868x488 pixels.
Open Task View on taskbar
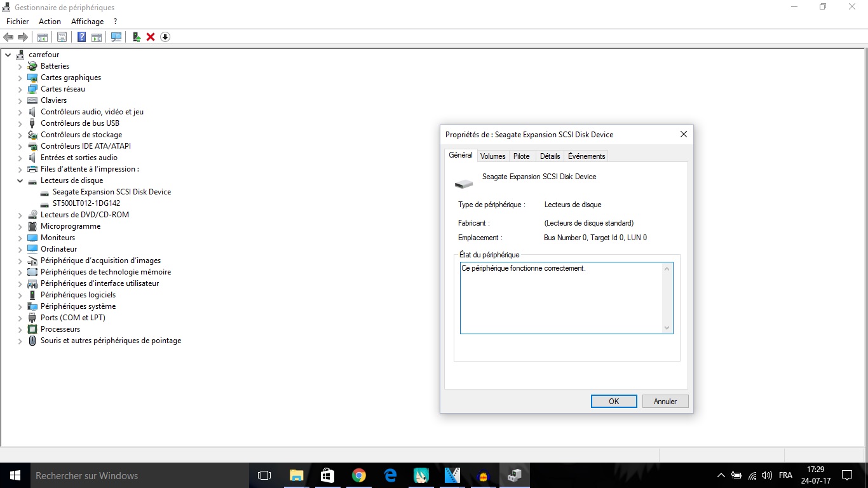(x=264, y=475)
